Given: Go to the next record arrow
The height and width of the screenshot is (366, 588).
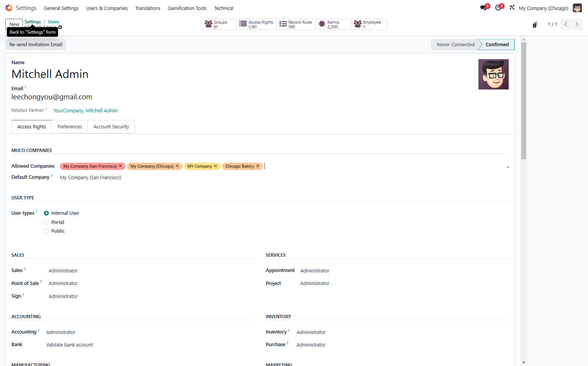Looking at the screenshot, I should click(577, 24).
